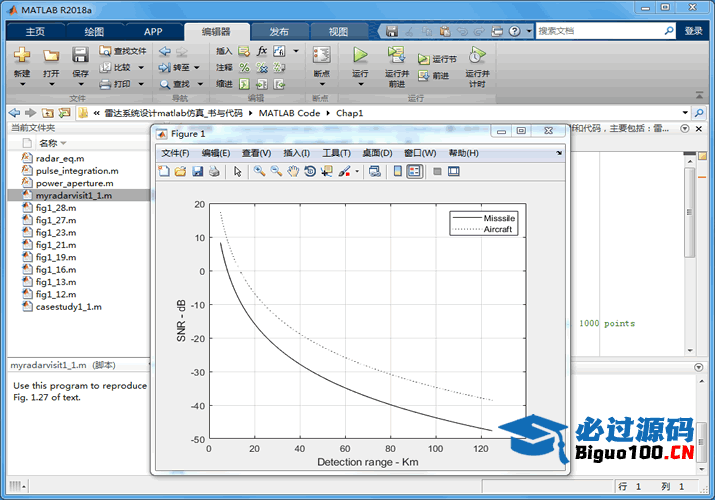Image resolution: width=715 pixels, height=500 pixels.
Task: Click MATLAB Code in the folder path
Action: (289, 113)
